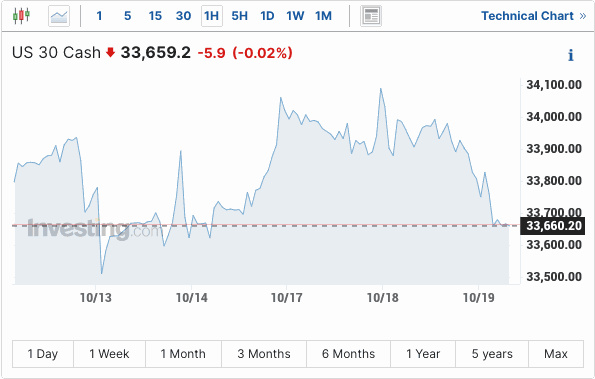This screenshot has height=379, width=595.
Task: Select the 1M interval
Action: [x=323, y=16]
